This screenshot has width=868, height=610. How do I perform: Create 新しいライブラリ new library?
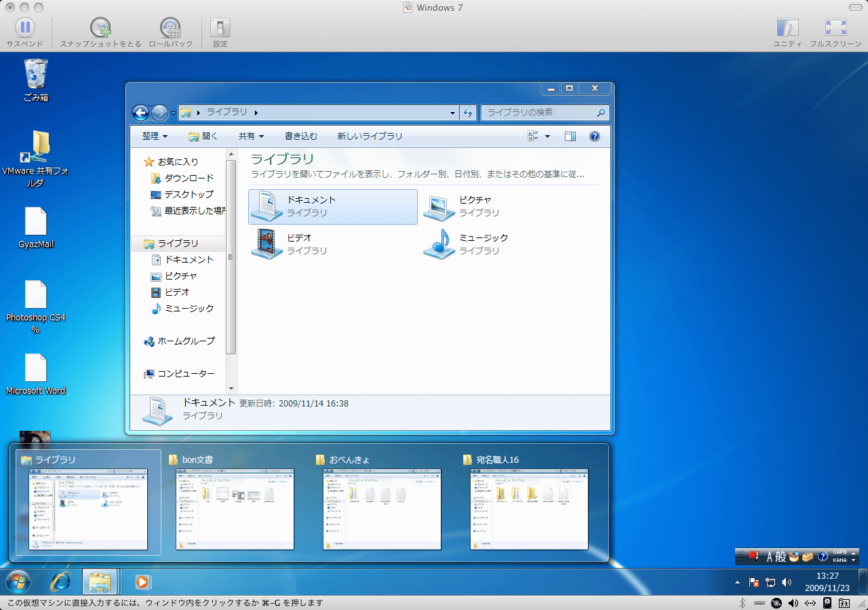point(370,136)
